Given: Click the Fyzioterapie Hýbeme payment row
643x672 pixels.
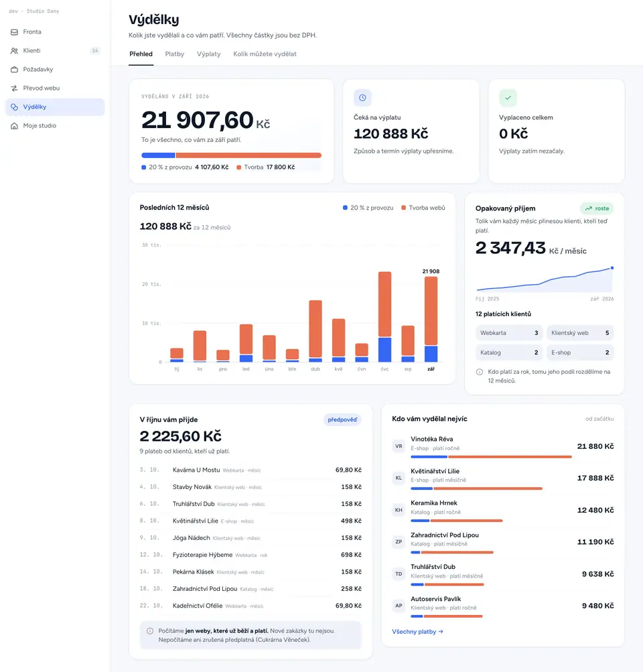Looking at the screenshot, I should pyautogui.click(x=251, y=555).
